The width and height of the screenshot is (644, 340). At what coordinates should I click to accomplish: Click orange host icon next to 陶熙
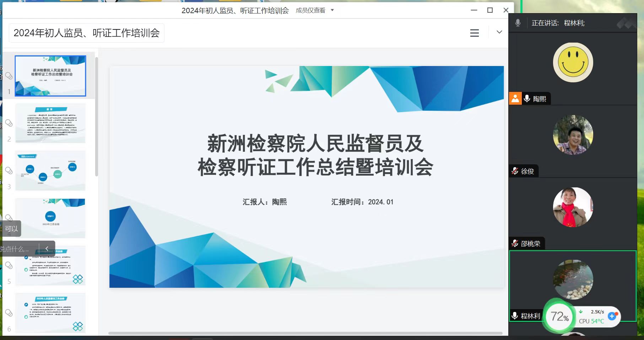515,98
